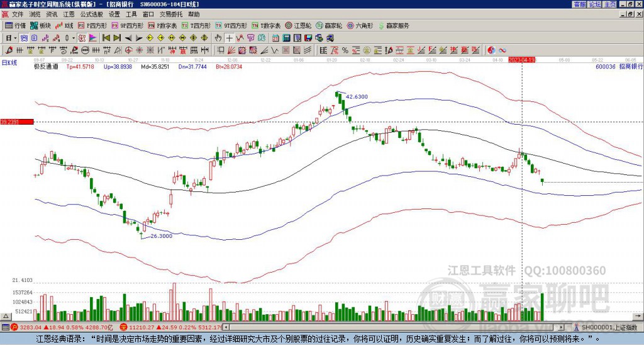Select the red pencil drawing tool
Image resolution: width=644 pixels, height=345 pixels.
(8, 50)
